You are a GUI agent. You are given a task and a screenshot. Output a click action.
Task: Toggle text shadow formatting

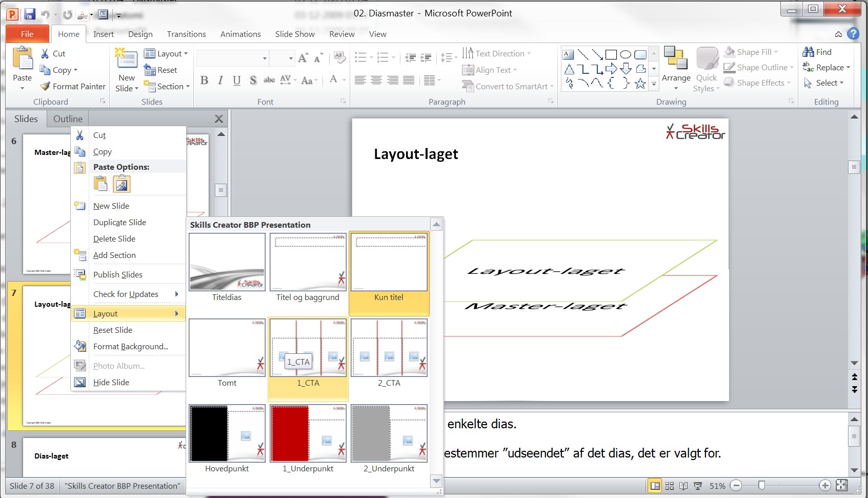point(253,80)
